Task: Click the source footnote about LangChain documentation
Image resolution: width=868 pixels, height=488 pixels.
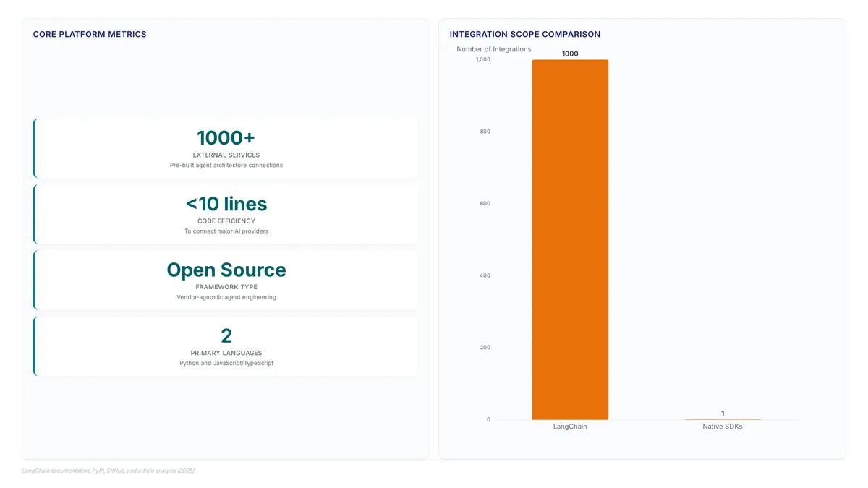Action: (108, 471)
